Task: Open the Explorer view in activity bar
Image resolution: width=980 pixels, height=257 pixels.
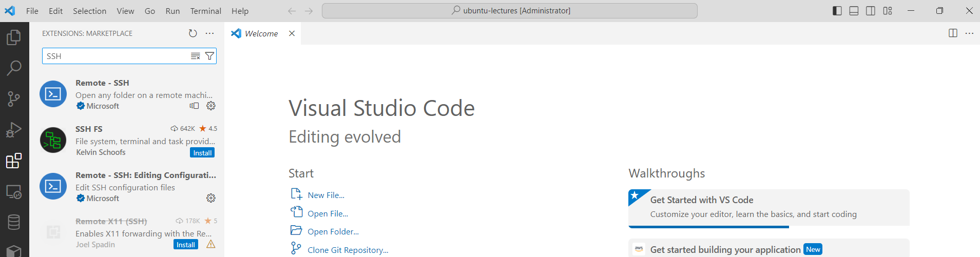Action: click(14, 37)
